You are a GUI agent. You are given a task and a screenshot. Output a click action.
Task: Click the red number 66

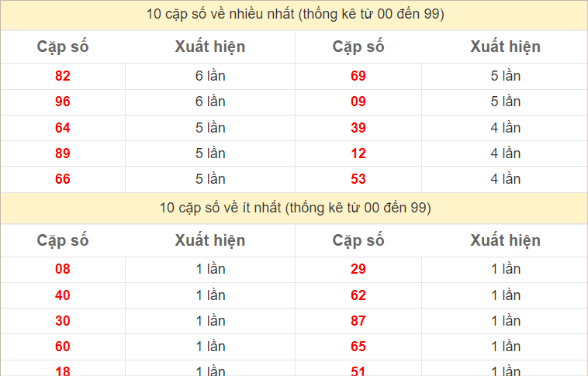(63, 179)
